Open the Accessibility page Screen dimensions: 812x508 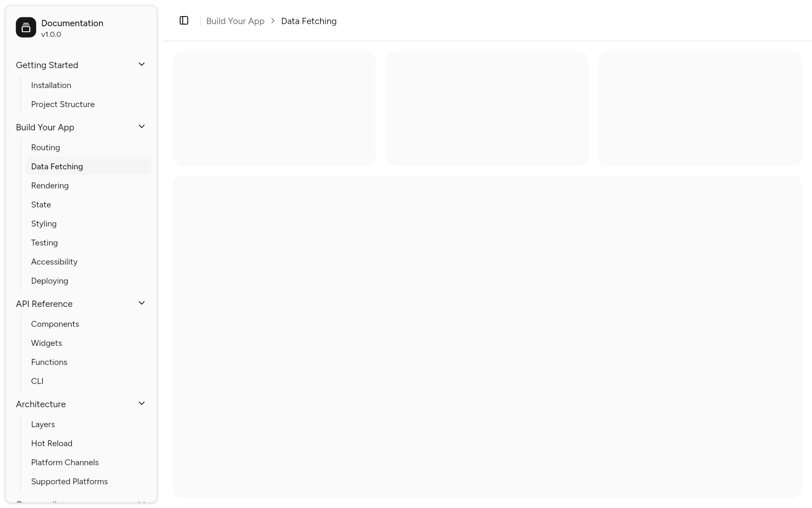point(88,262)
